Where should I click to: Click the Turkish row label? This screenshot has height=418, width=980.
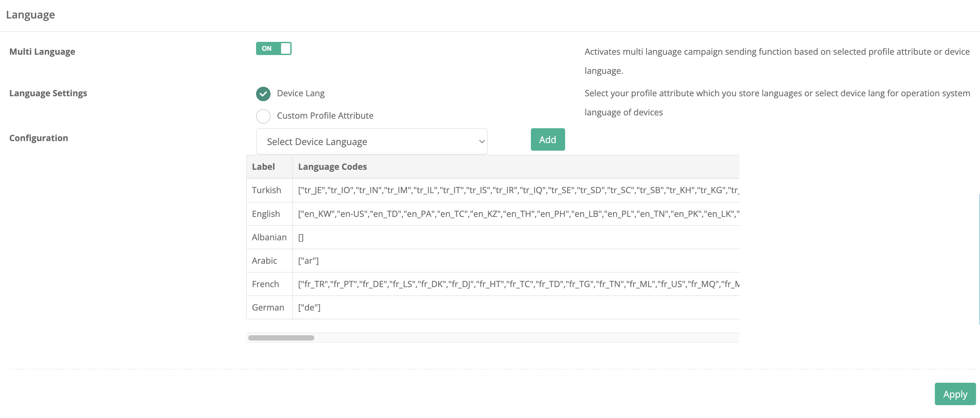click(266, 190)
